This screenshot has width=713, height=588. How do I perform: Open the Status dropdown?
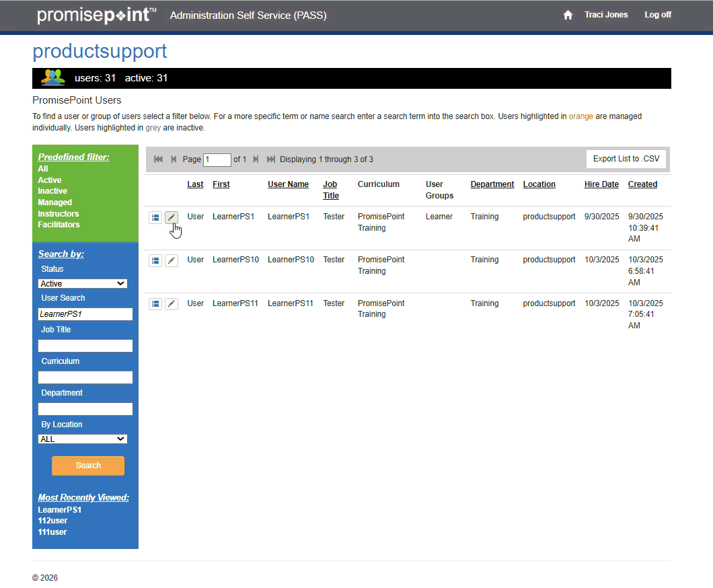(x=83, y=284)
